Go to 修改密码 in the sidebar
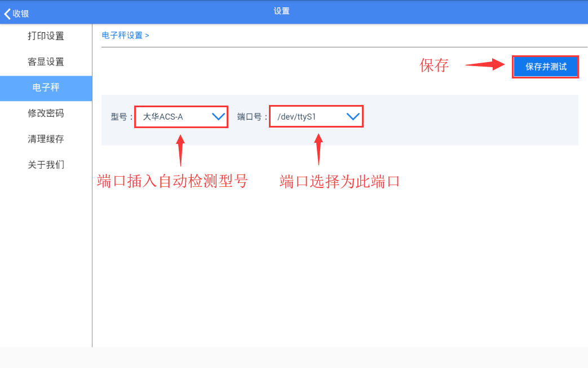The height and width of the screenshot is (368, 588). point(46,113)
